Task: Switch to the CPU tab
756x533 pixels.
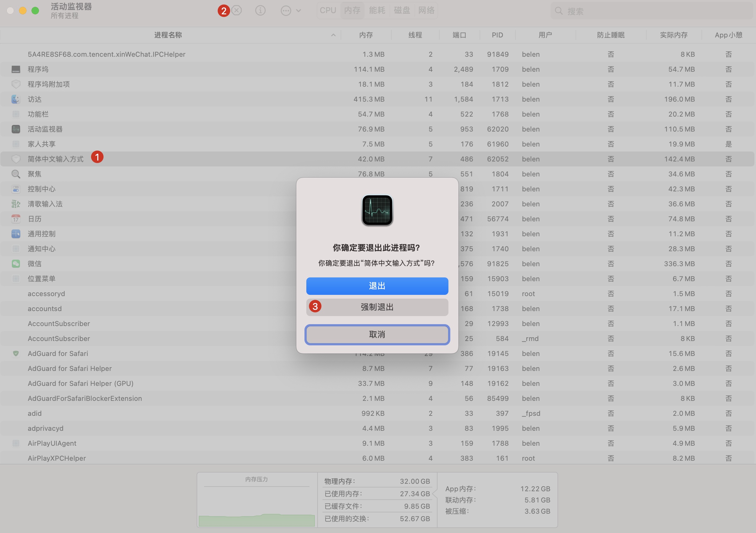Action: click(328, 11)
